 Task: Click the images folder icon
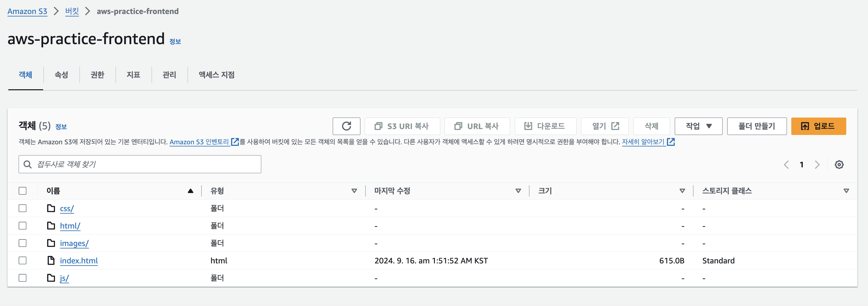(x=51, y=243)
